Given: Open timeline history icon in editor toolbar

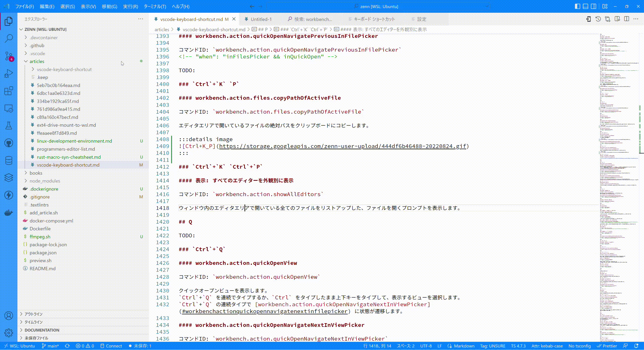Looking at the screenshot, I should click(x=598, y=19).
